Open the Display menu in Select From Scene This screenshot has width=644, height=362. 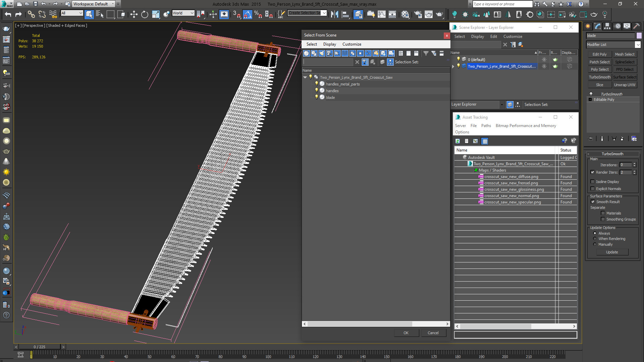coord(329,44)
